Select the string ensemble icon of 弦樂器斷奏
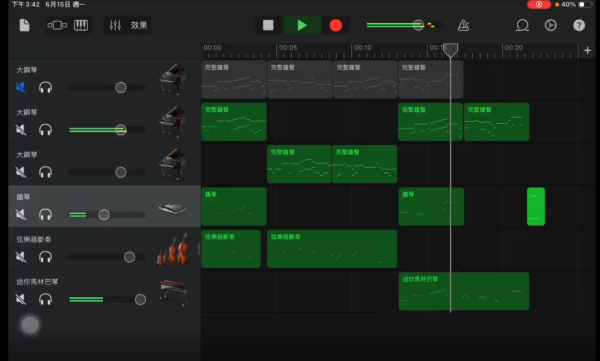Screen dimensions: 600x361 coord(173,249)
